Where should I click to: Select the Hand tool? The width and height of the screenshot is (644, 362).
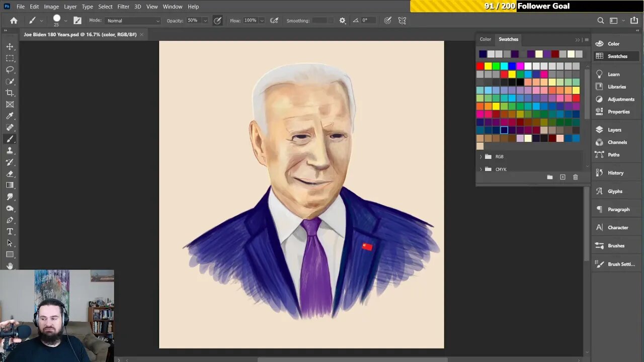(x=10, y=266)
